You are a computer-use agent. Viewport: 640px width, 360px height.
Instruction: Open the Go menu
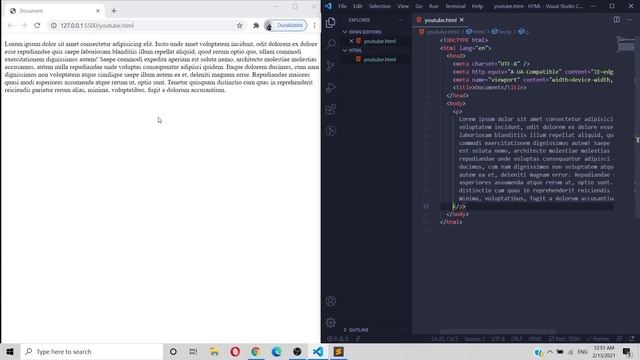pyautogui.click(x=419, y=6)
